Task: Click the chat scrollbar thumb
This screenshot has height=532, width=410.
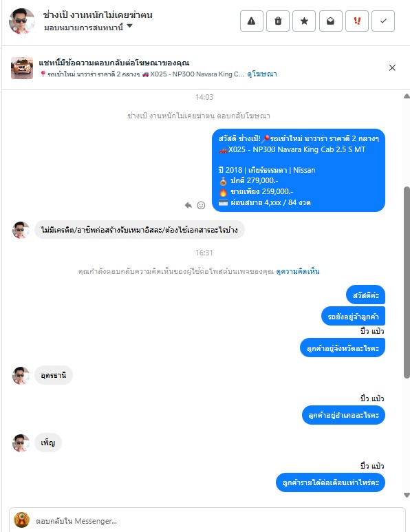Action: coord(407,282)
